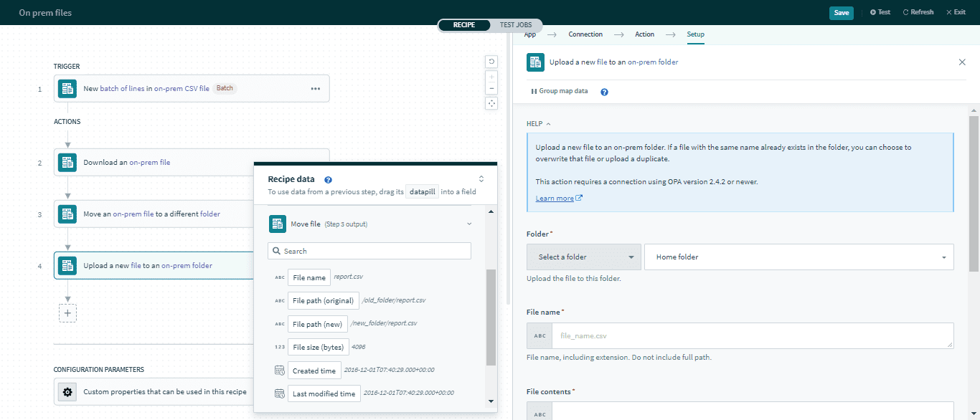This screenshot has height=420, width=980.
Task: Open the trigger step's three-dot menu
Action: click(315, 89)
